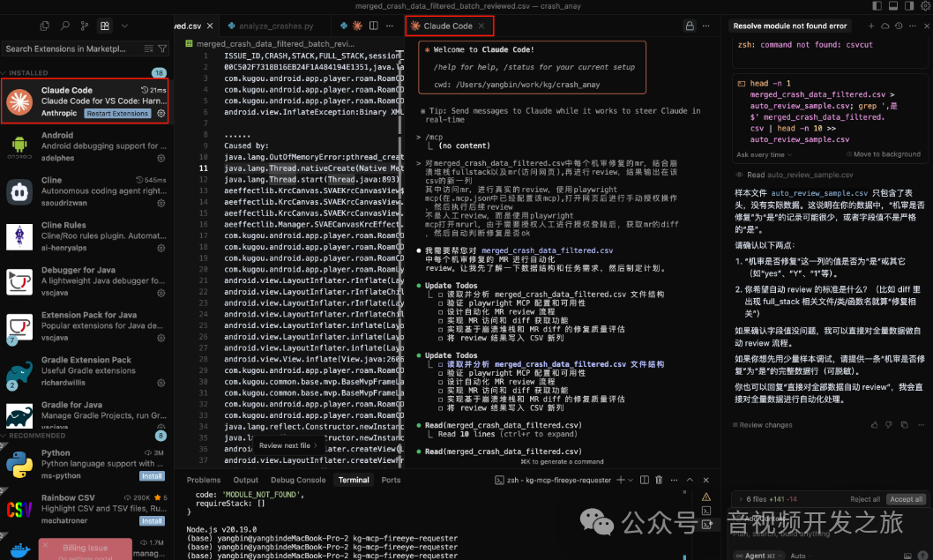The width and height of the screenshot is (933, 560).
Task: Open the Cline extension gear menu
Action: pyautogui.click(x=160, y=203)
